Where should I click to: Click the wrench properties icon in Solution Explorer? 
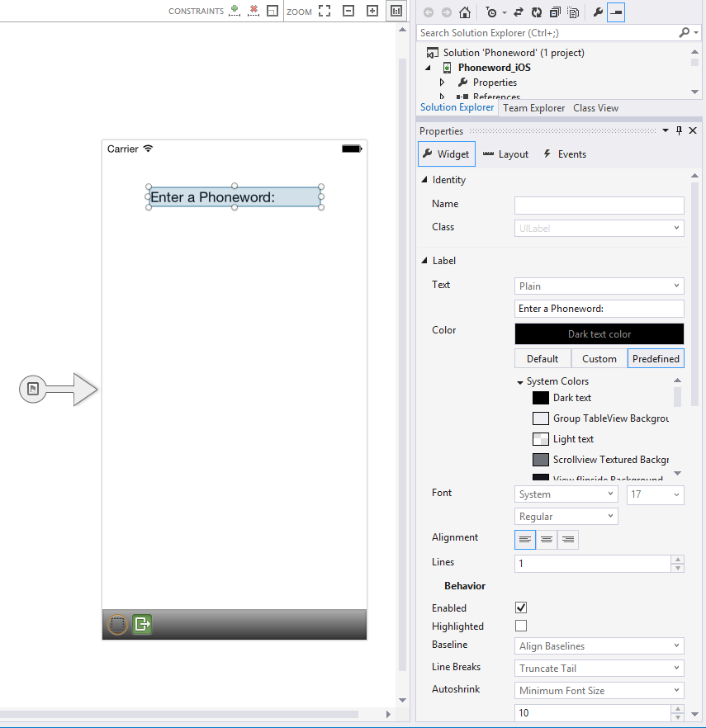[598, 12]
